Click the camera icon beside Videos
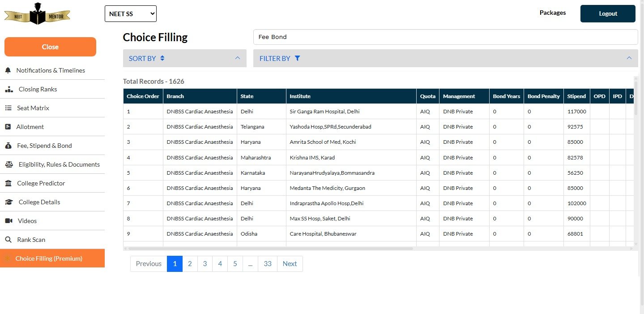The width and height of the screenshot is (644, 314). click(9, 221)
